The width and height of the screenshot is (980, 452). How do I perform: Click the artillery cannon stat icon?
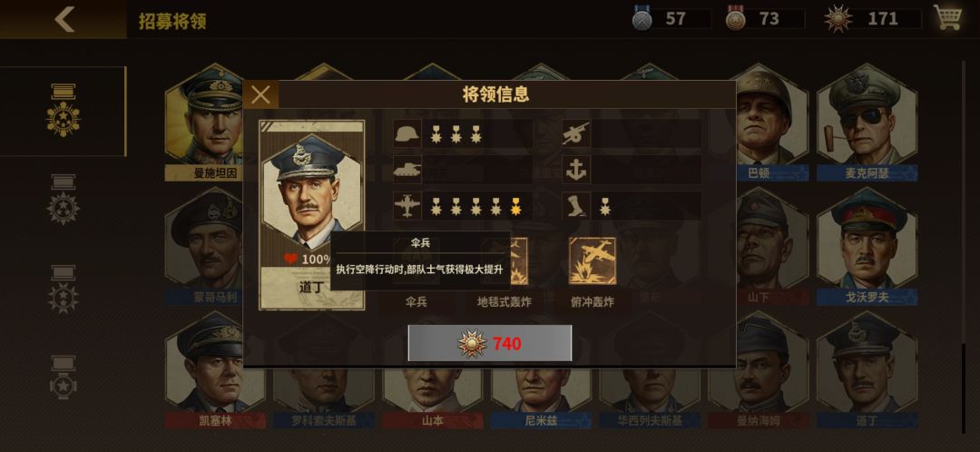click(x=575, y=133)
